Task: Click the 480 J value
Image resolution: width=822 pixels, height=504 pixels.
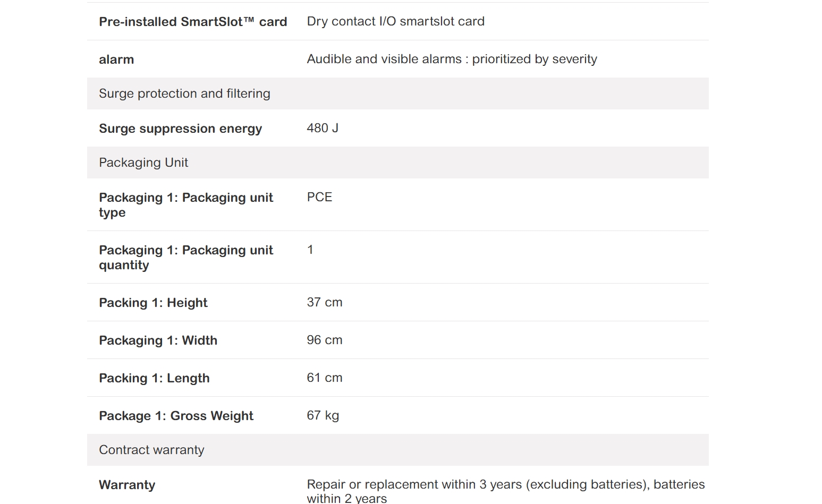Action: coord(323,128)
